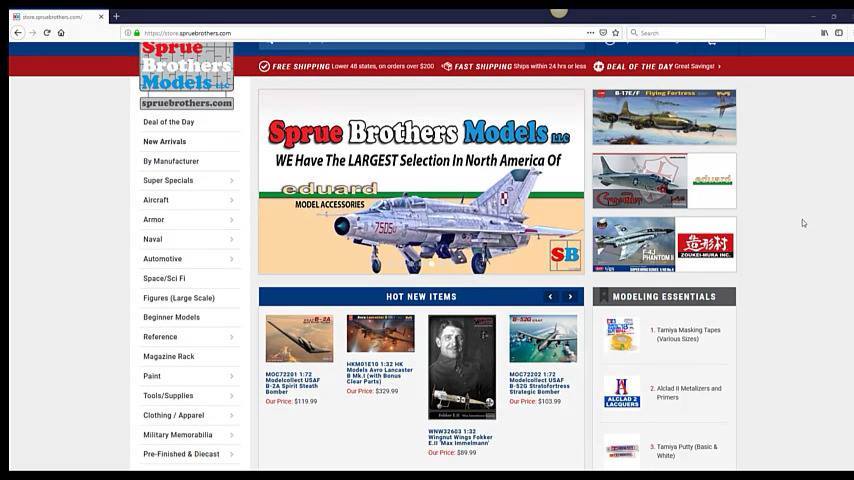This screenshot has height=480, width=854.
Task: Click the Tamiya masking tape product image
Action: click(x=621, y=335)
